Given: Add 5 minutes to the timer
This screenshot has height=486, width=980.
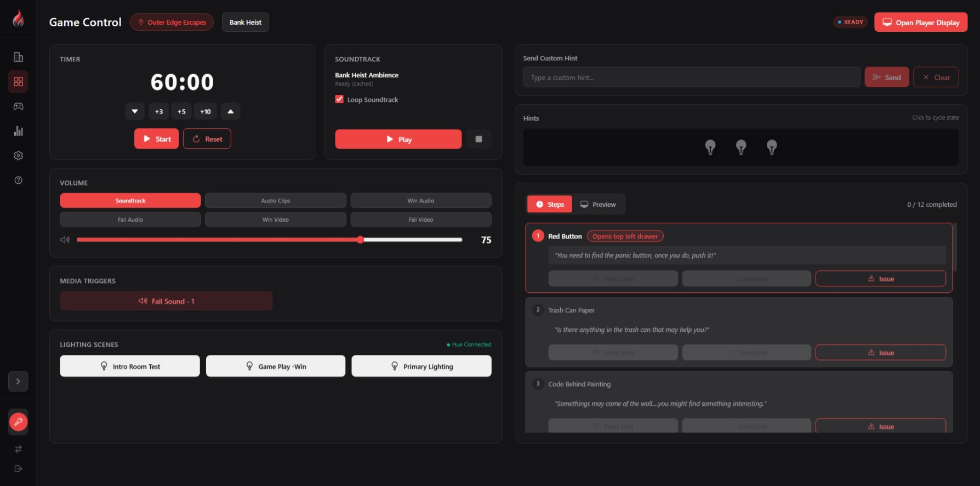Looking at the screenshot, I should (x=181, y=111).
